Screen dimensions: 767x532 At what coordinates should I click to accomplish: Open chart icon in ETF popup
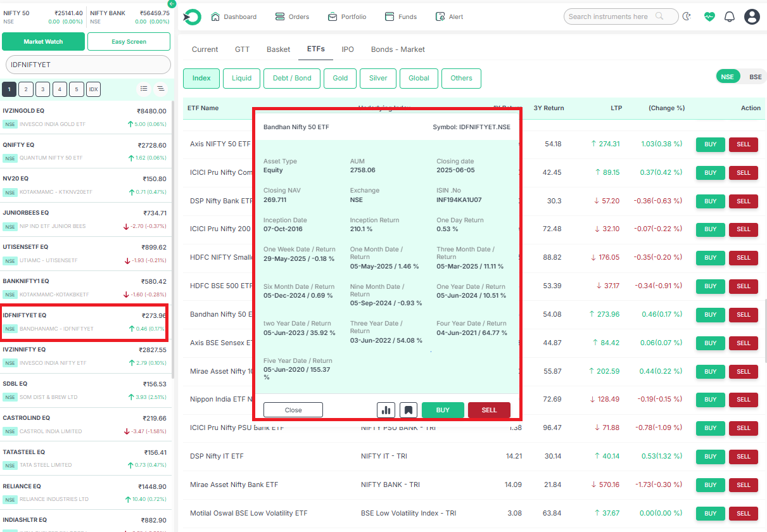(386, 410)
